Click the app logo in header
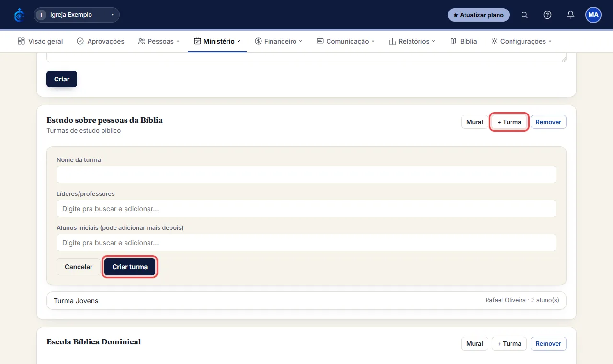This screenshot has height=364, width=613. click(19, 15)
